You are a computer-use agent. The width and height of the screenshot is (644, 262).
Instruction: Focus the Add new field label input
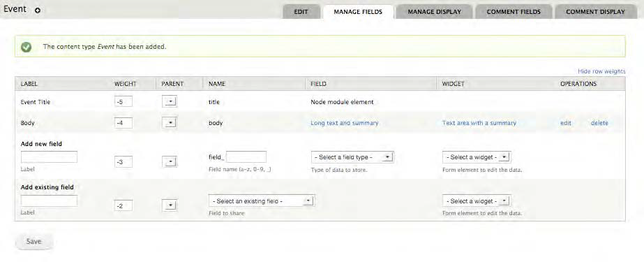click(x=49, y=157)
